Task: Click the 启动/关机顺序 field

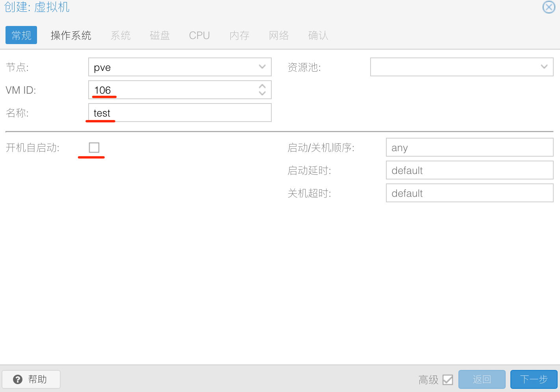Action: tap(469, 148)
